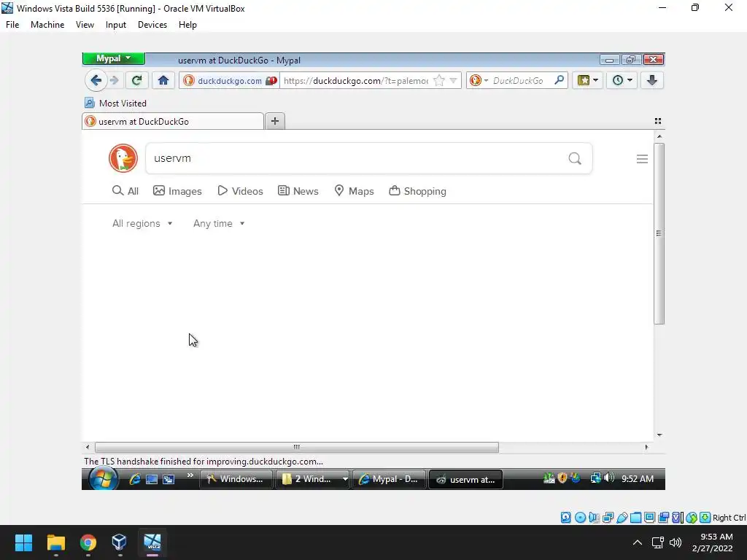Expand the Any time filter

click(219, 223)
